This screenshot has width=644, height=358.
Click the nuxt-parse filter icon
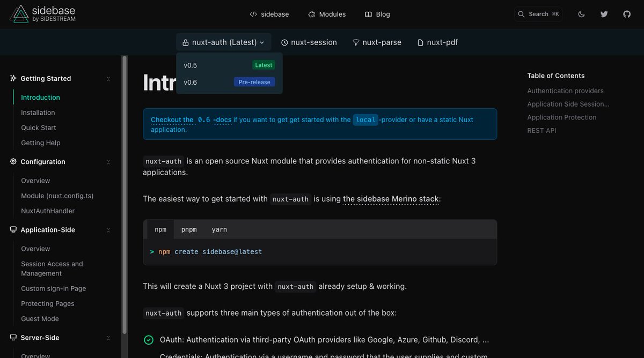(x=356, y=42)
